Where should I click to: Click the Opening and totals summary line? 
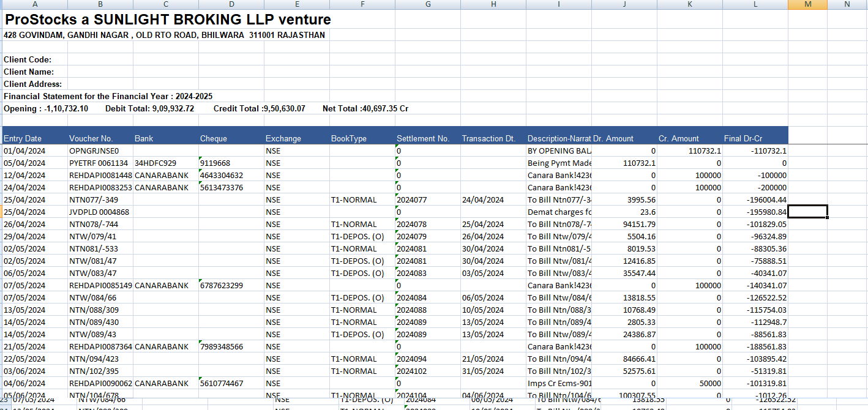(206, 108)
